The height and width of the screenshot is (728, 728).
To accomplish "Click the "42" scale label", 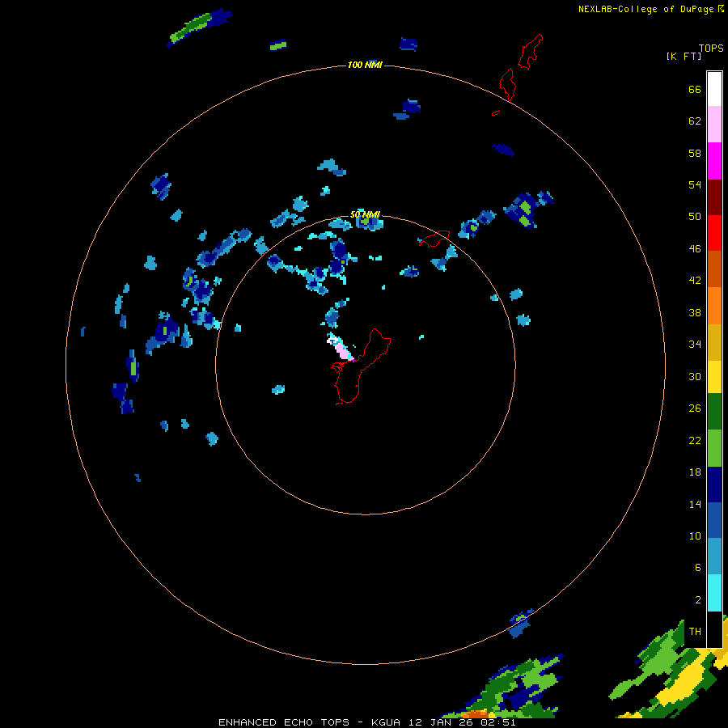I will 695,281.
